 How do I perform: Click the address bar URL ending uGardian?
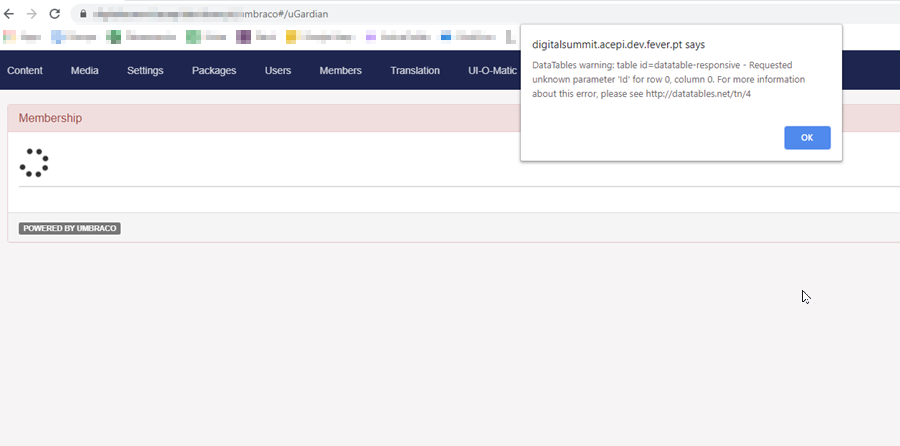211,14
